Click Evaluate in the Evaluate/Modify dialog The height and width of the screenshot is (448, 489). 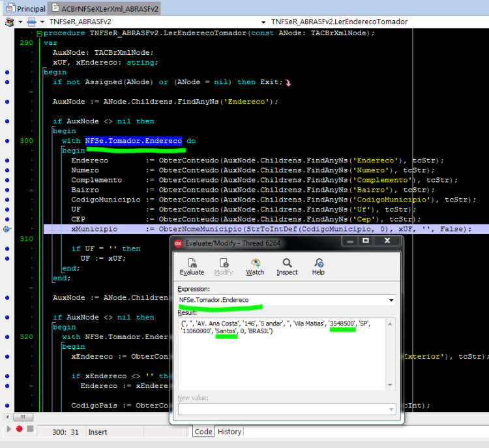tap(192, 267)
